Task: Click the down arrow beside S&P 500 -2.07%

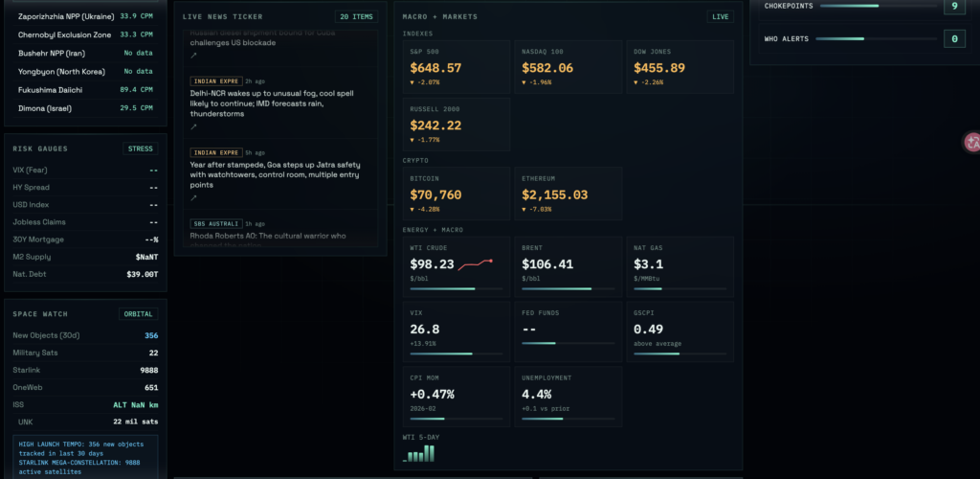Action: click(x=413, y=83)
